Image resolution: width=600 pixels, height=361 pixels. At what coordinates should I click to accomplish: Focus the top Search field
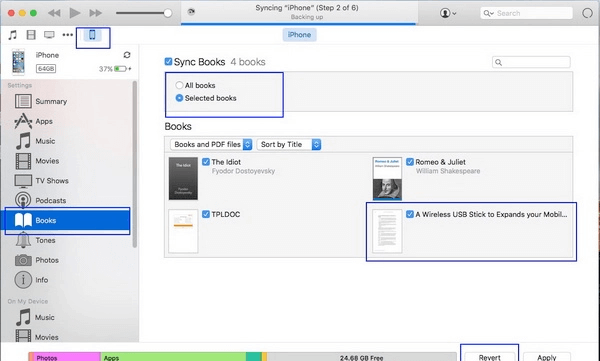click(526, 13)
